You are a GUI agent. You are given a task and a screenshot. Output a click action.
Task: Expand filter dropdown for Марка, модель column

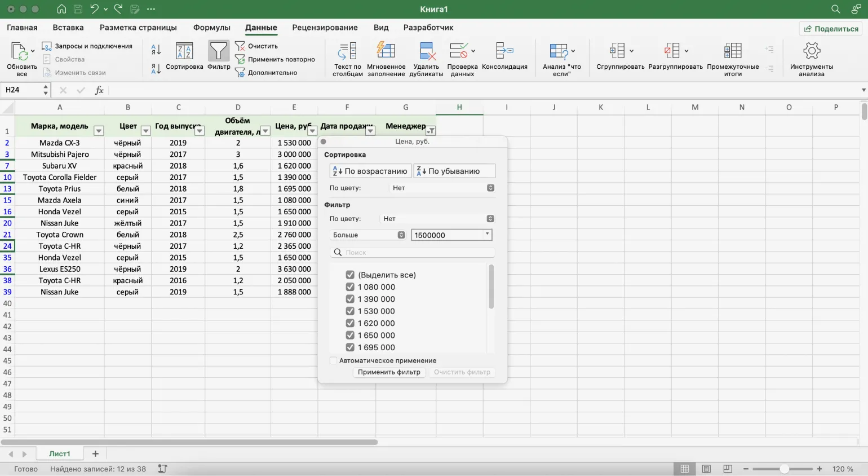(99, 131)
